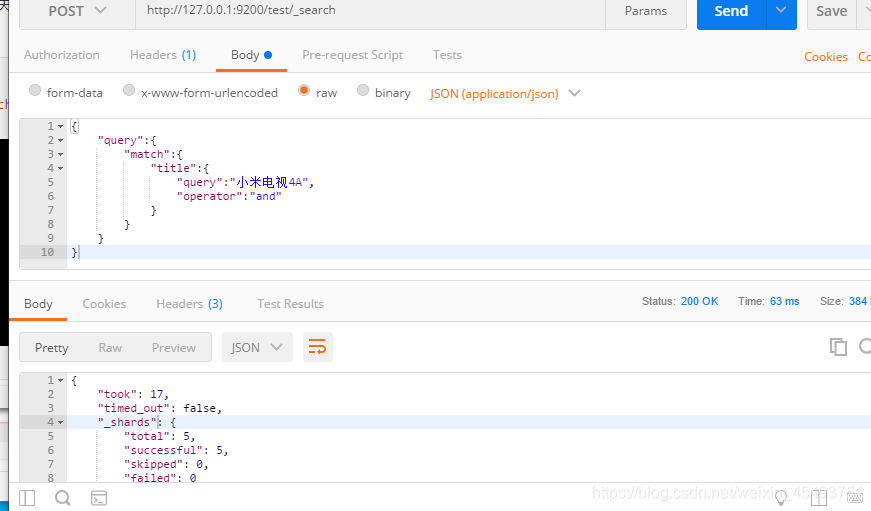
Task: Click the Save button
Action: [831, 11]
